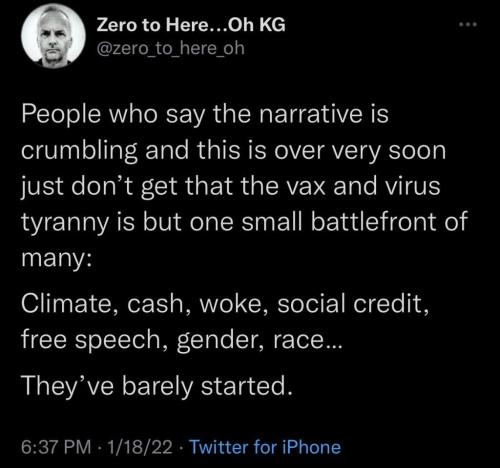
Task: Open the profile picture of the tweet author
Action: tap(53, 36)
